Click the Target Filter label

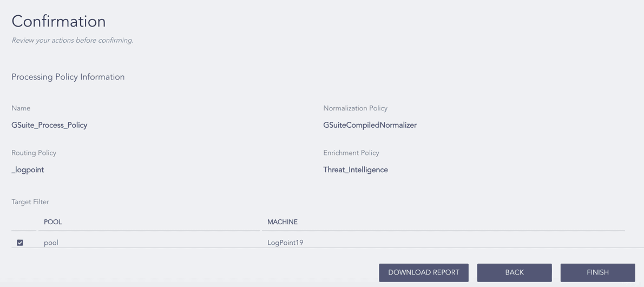(x=30, y=202)
